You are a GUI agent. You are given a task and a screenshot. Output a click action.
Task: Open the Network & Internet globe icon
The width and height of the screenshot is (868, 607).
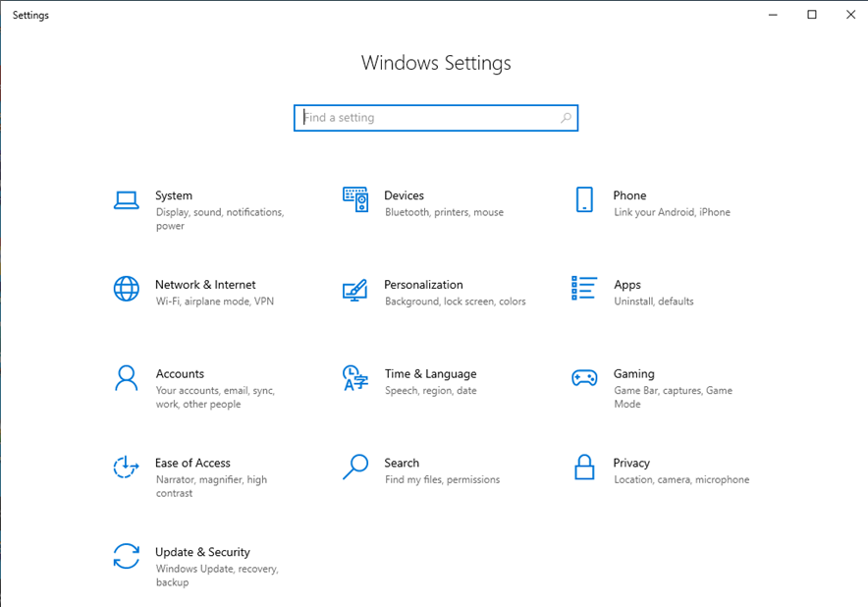click(x=127, y=289)
